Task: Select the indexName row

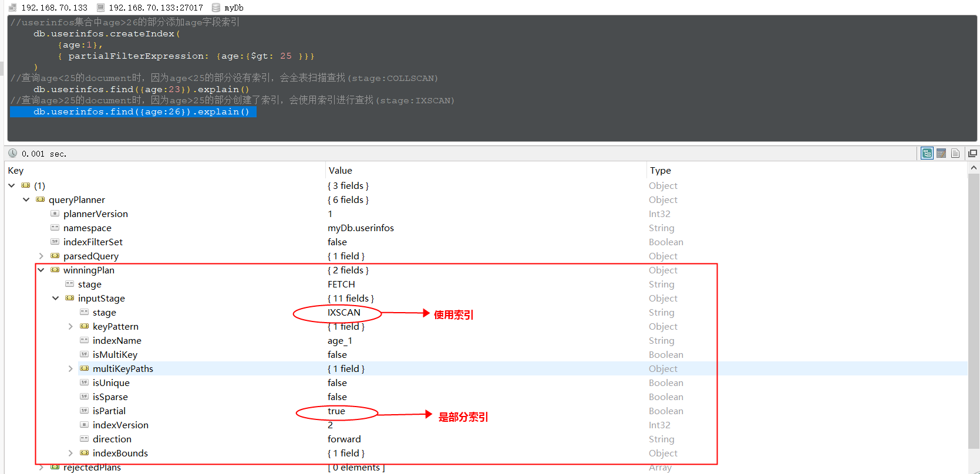Action: coord(117,341)
